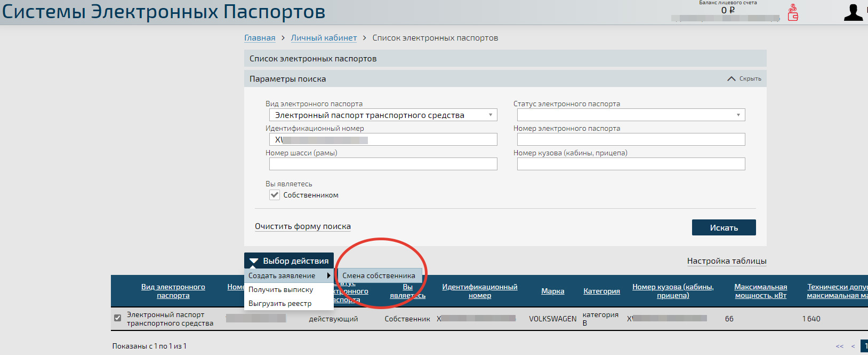Toggle the Собственником checkbox
This screenshot has width=868, height=355.
pyautogui.click(x=275, y=195)
